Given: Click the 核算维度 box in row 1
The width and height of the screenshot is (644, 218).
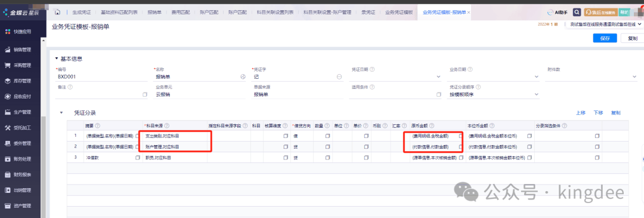Looking at the screenshot, I should (286, 136).
